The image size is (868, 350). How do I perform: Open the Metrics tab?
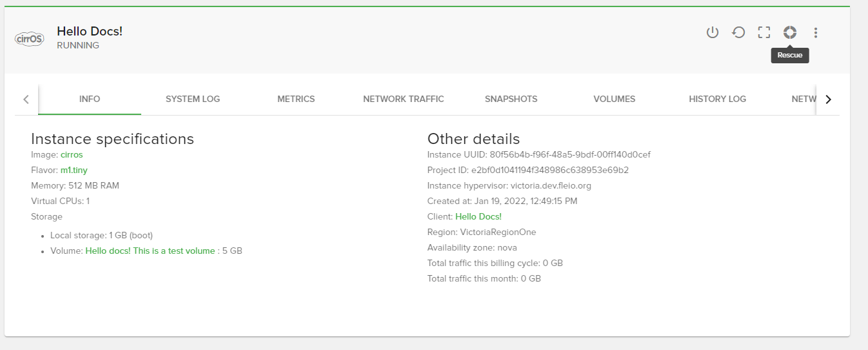[296, 99]
